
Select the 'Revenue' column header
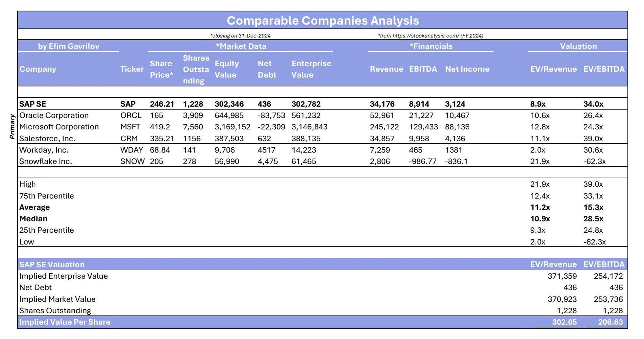[x=386, y=69]
